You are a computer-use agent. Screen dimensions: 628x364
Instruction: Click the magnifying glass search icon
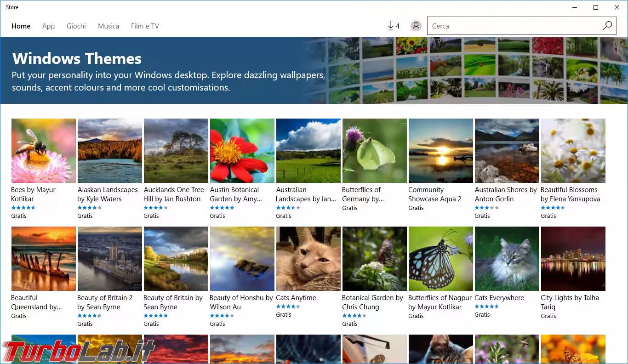click(x=607, y=26)
